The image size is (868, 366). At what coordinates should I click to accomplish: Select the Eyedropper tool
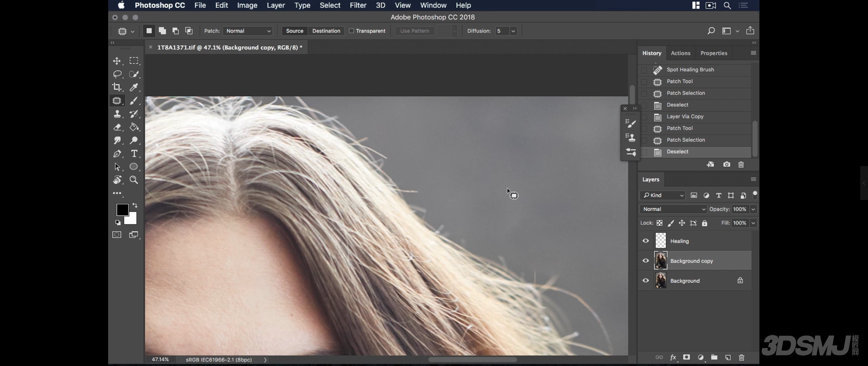coord(134,87)
